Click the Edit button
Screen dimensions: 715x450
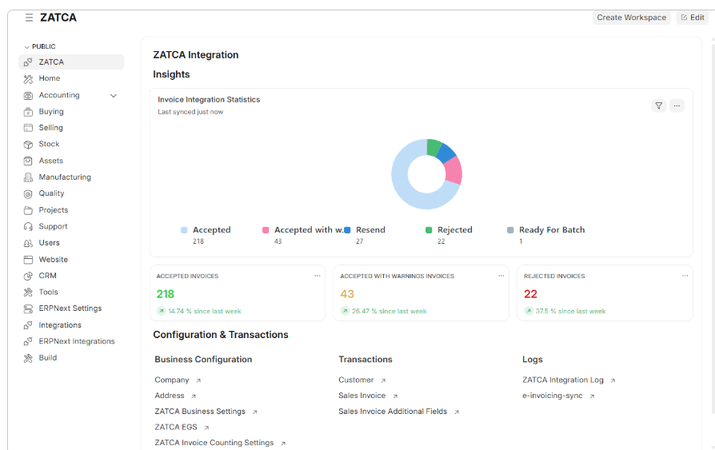pyautogui.click(x=693, y=17)
